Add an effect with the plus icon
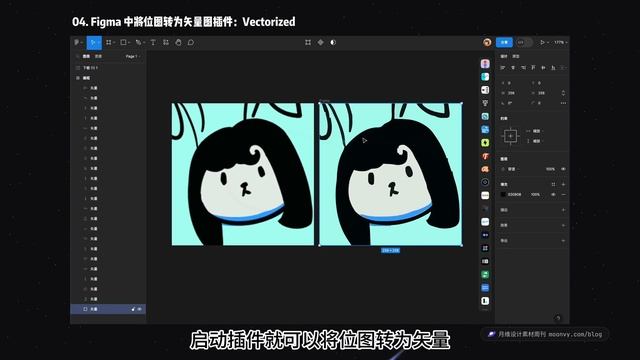 563,225
